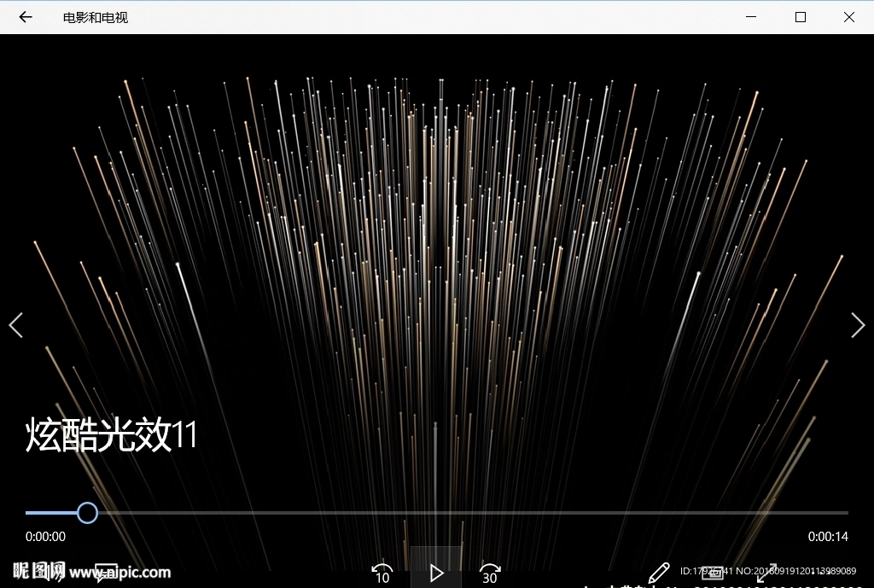Click the seek bar thumb handle
Screen dimensions: 874x588
[x=88, y=513]
